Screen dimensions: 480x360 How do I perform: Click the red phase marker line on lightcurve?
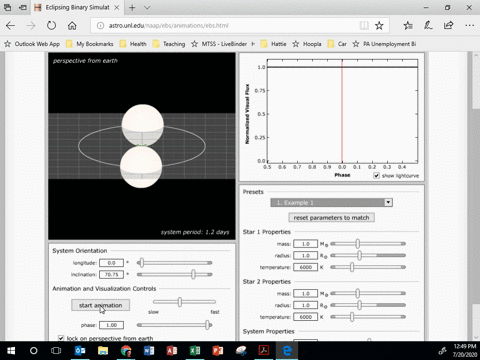coord(342,111)
